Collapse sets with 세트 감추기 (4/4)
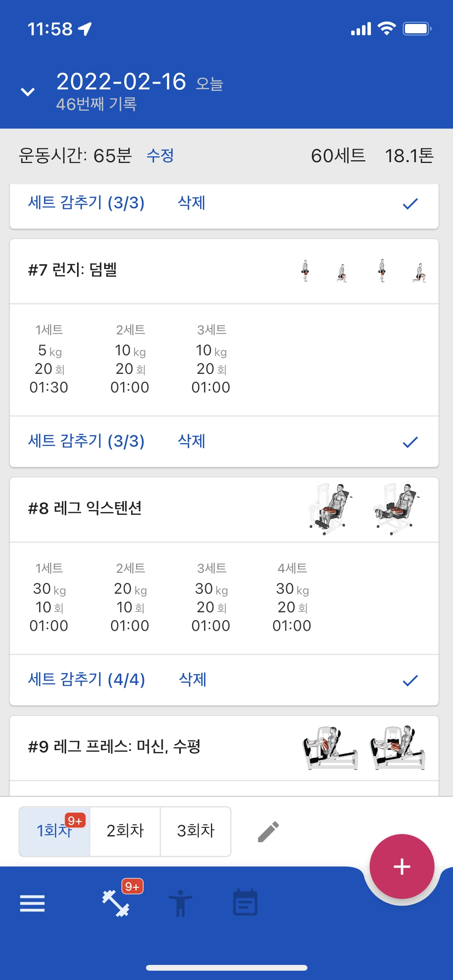This screenshot has width=453, height=980. [86, 680]
